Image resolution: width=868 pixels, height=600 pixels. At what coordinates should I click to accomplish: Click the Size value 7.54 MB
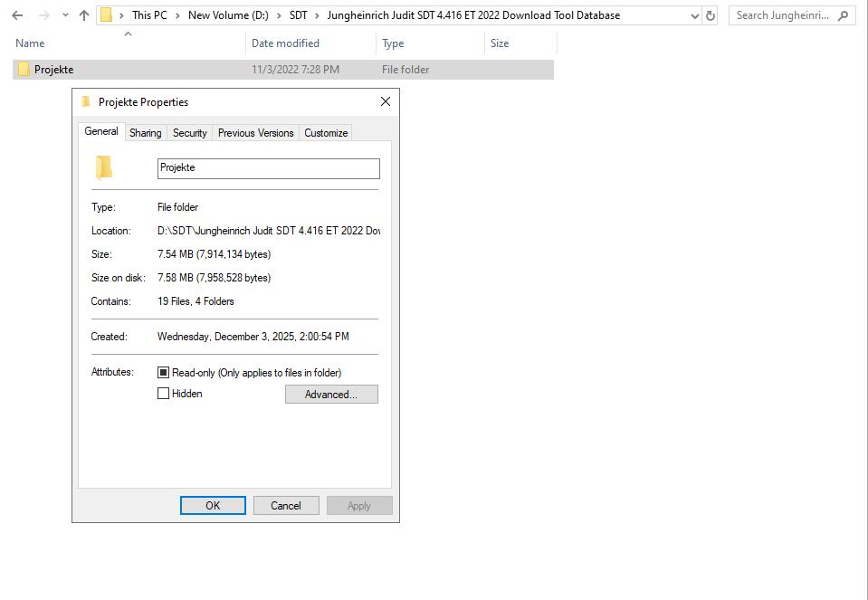[x=215, y=254]
